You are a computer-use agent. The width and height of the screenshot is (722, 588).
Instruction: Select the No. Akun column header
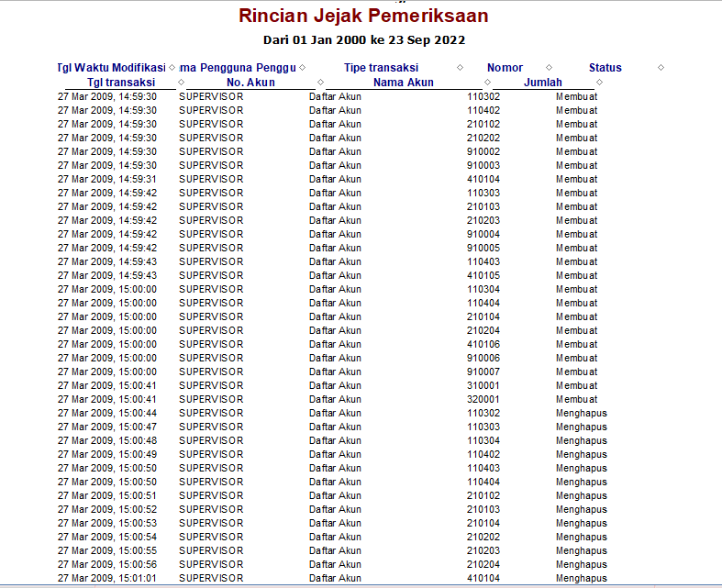pyautogui.click(x=251, y=83)
